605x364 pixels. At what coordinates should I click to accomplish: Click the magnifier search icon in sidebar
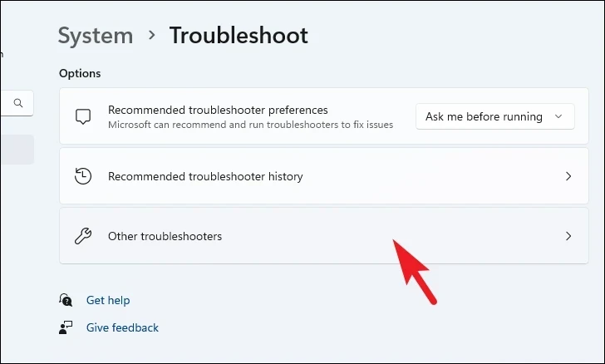coord(18,103)
